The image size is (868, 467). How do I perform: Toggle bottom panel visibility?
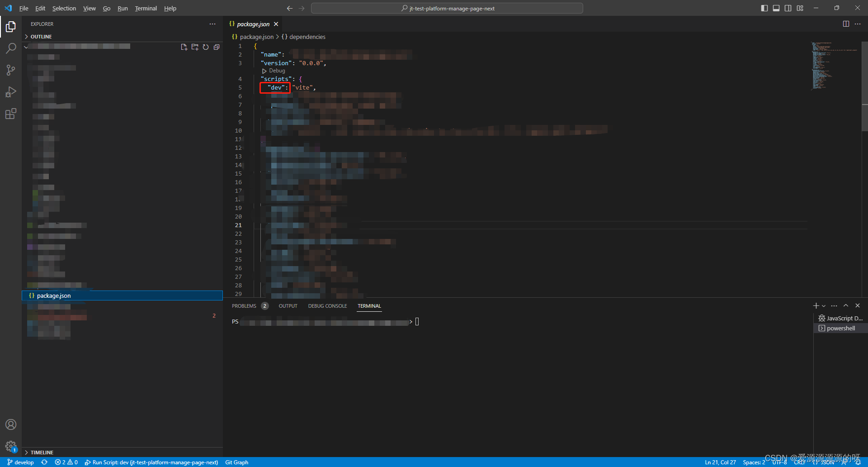[776, 8]
